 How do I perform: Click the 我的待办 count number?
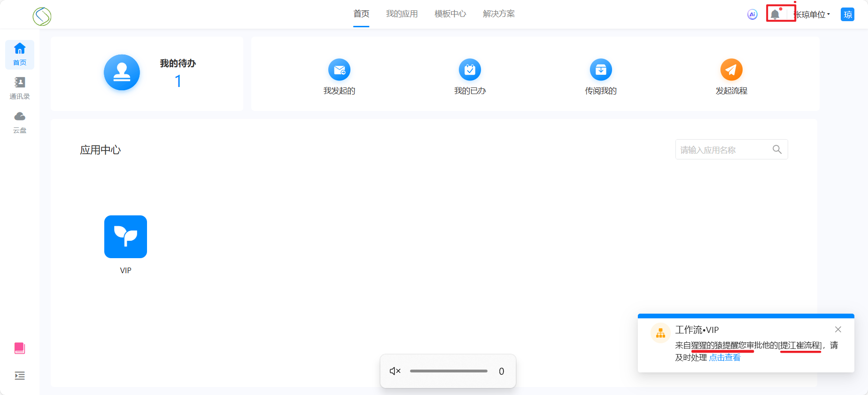[x=178, y=81]
